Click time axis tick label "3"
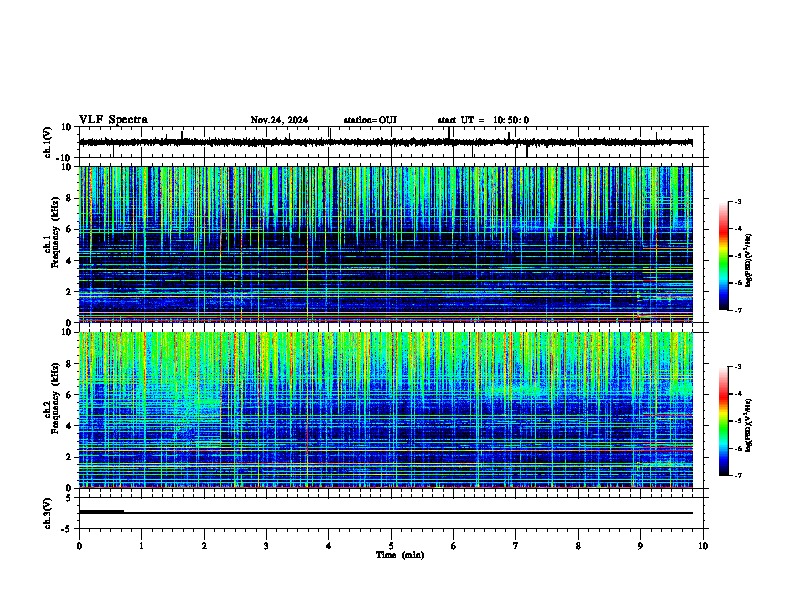Image resolution: width=792 pixels, height=612 pixels. coord(266,546)
